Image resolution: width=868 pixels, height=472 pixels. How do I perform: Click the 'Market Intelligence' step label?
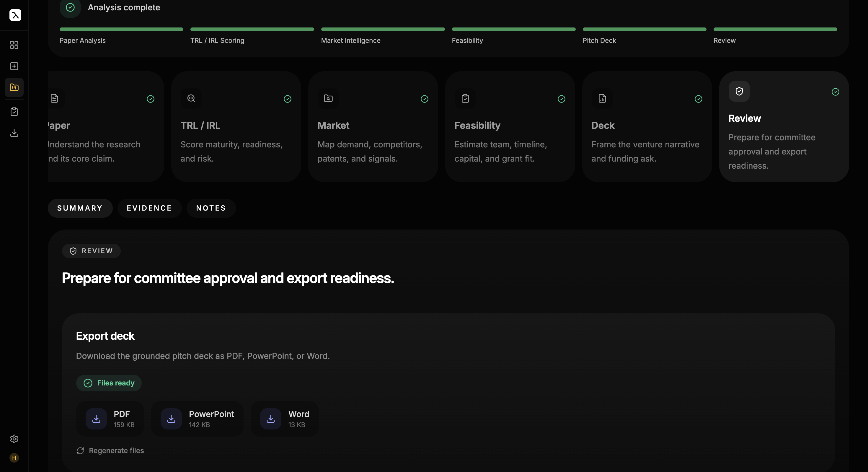point(351,40)
